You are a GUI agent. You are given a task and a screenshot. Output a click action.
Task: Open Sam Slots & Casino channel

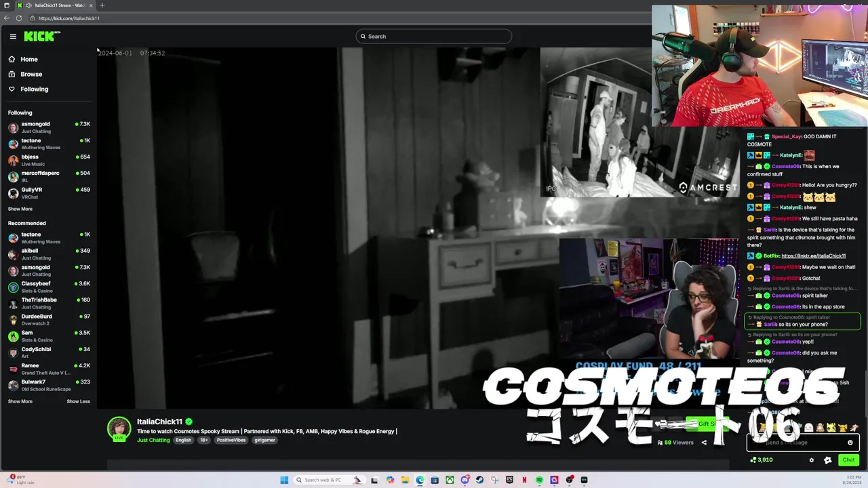pyautogui.click(x=49, y=336)
